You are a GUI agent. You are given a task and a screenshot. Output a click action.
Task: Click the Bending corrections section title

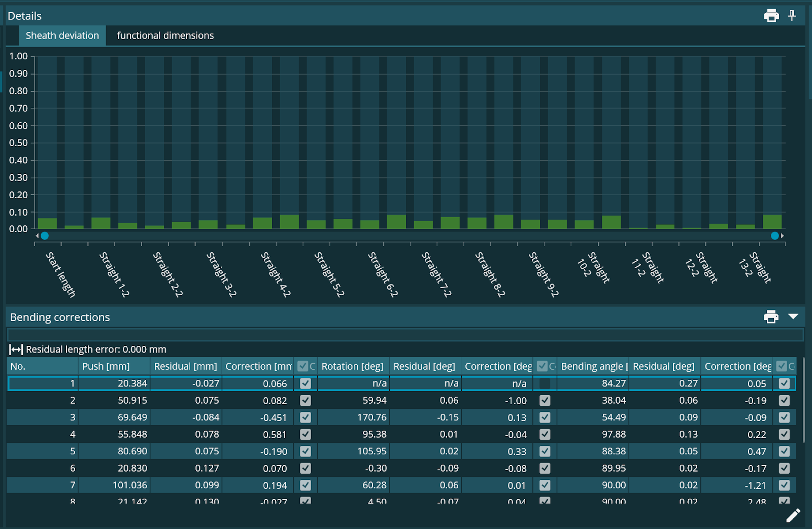click(60, 317)
